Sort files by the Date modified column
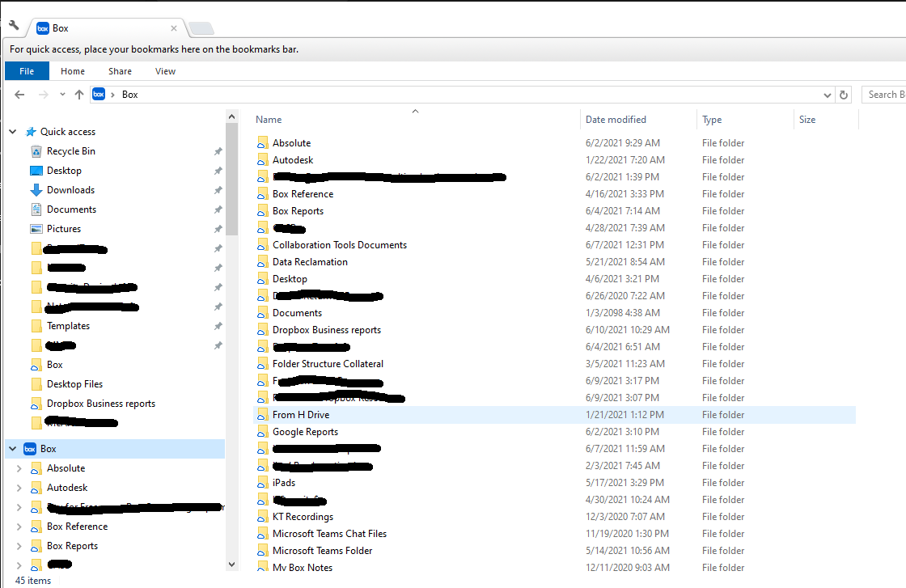906x588 pixels. [615, 119]
